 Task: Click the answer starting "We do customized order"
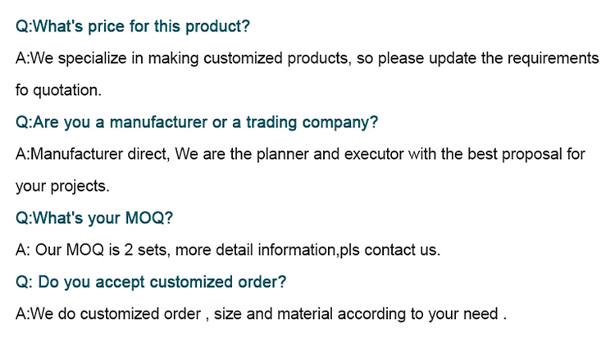[x=262, y=314]
